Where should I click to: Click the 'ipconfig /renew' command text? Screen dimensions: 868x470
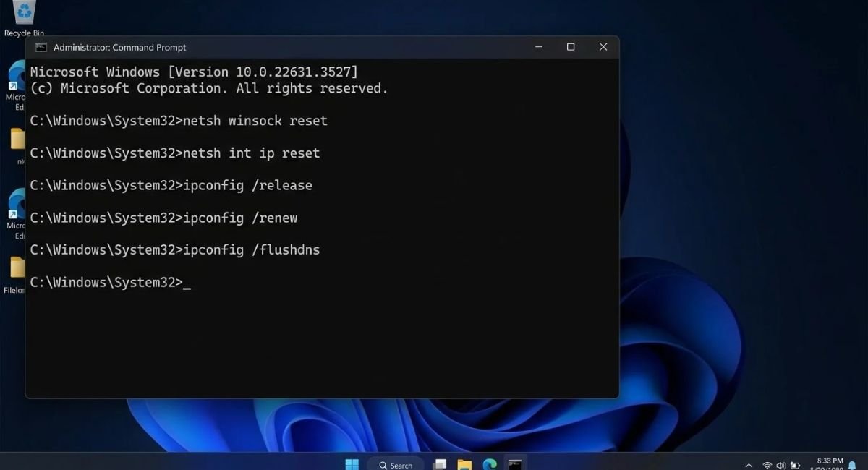tap(240, 218)
